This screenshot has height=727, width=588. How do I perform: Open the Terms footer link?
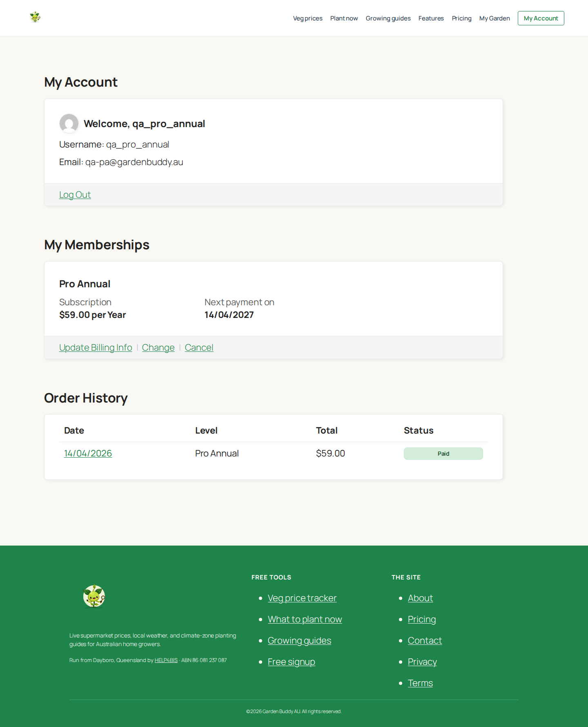click(x=420, y=683)
